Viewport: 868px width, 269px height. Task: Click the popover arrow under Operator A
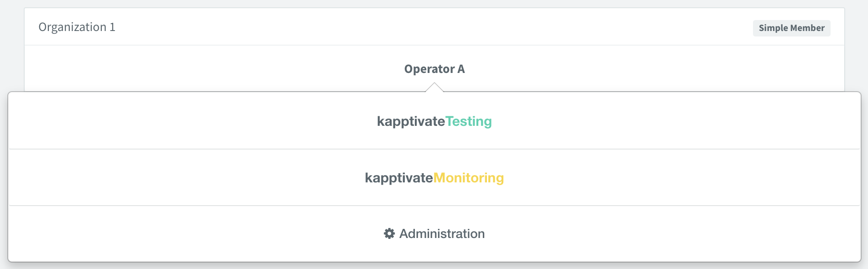434,88
